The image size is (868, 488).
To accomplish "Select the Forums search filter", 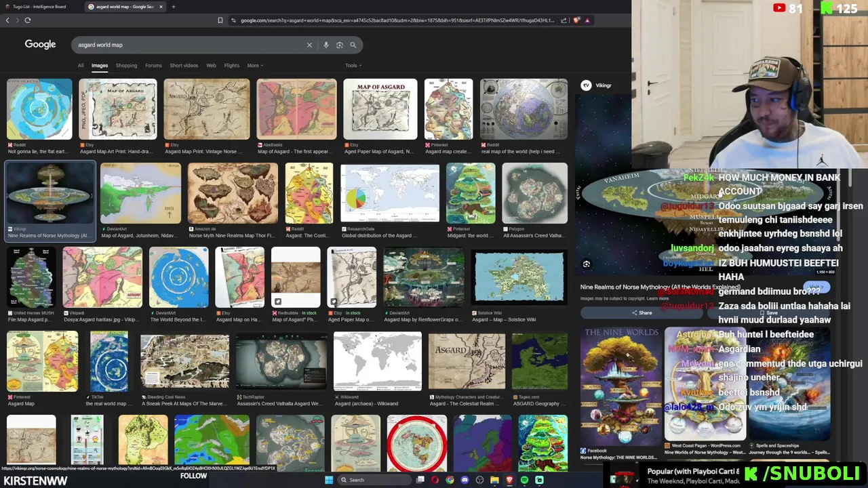I will (x=153, y=66).
